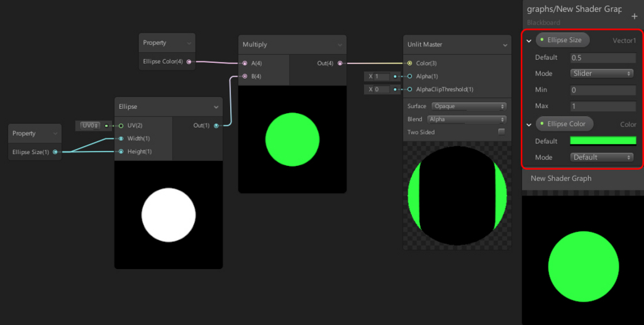Click the Ellipse Height(1) input port

[x=121, y=152]
